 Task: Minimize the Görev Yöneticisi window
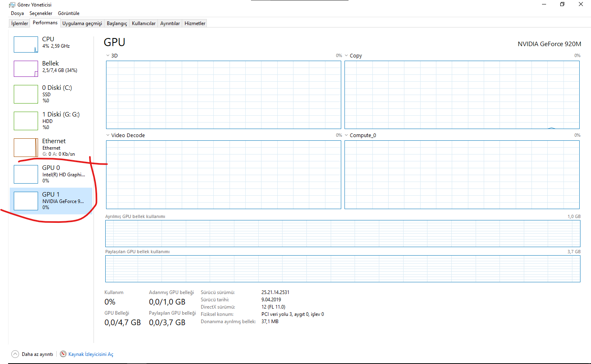(544, 4)
